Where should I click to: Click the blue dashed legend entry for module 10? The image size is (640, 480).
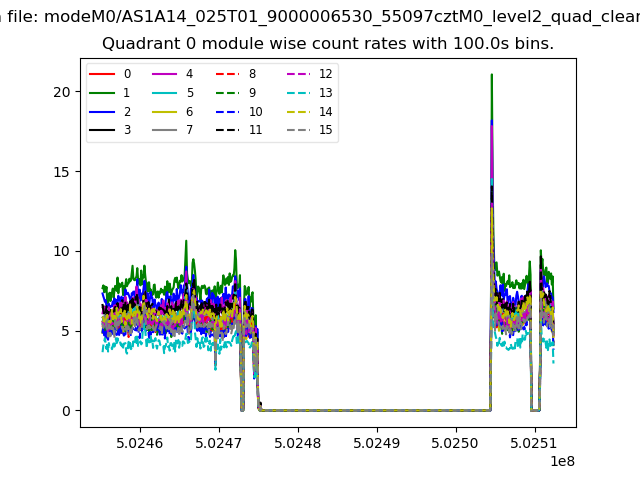click(229, 112)
